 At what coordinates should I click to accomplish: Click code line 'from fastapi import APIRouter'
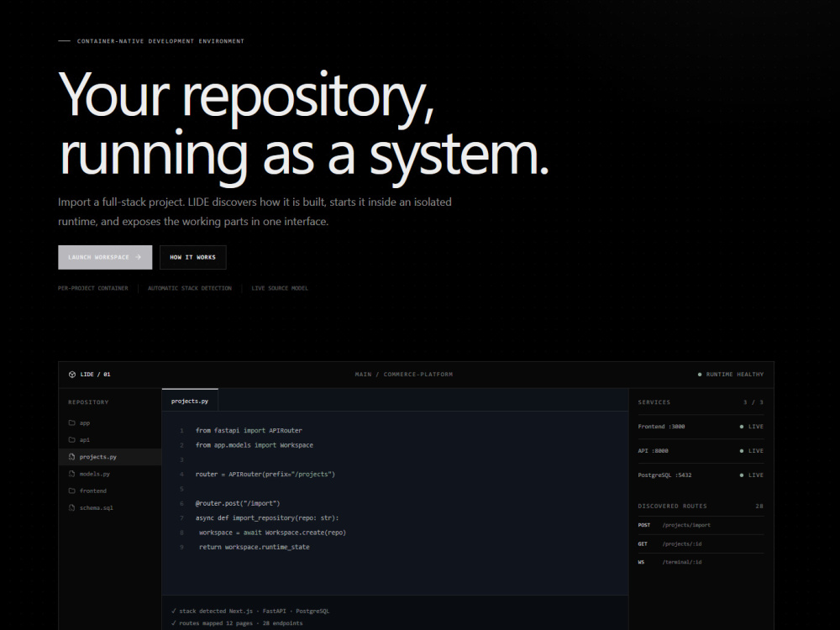(249, 430)
